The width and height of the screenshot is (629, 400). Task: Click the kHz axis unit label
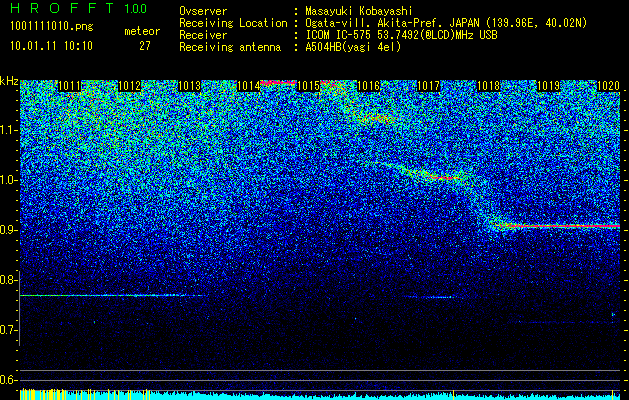9,81
